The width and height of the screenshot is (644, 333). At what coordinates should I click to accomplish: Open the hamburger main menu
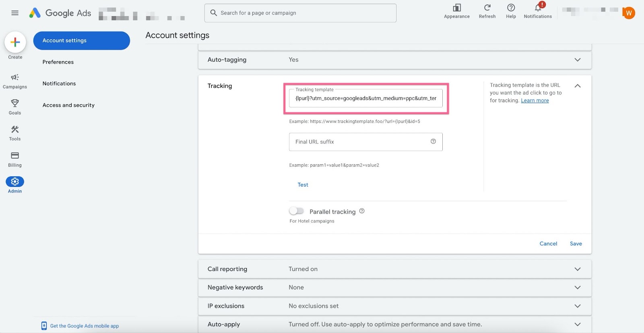15,13
